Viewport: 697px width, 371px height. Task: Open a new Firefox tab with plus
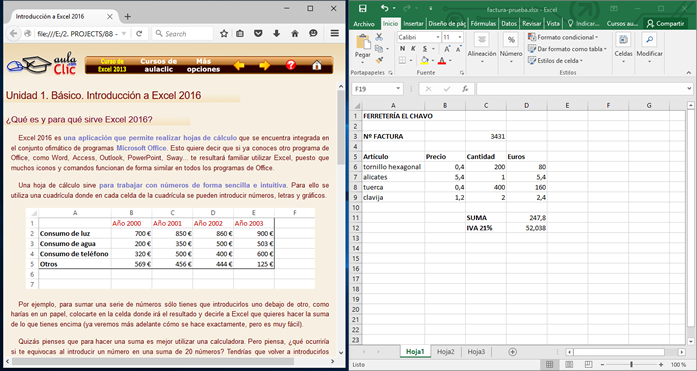click(128, 16)
